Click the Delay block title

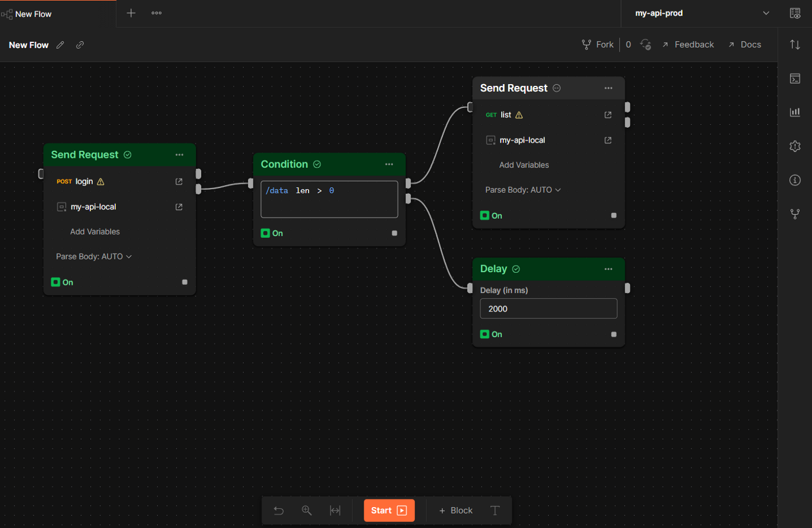(x=494, y=269)
